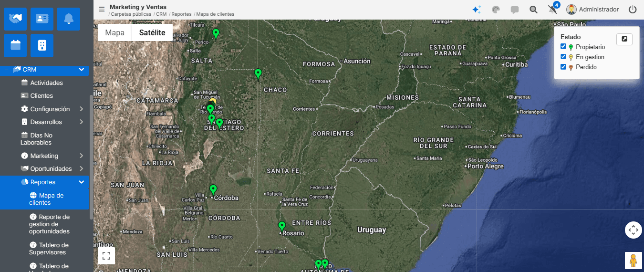Open Actividades in the sidebar
The width and height of the screenshot is (644, 272).
(x=46, y=83)
